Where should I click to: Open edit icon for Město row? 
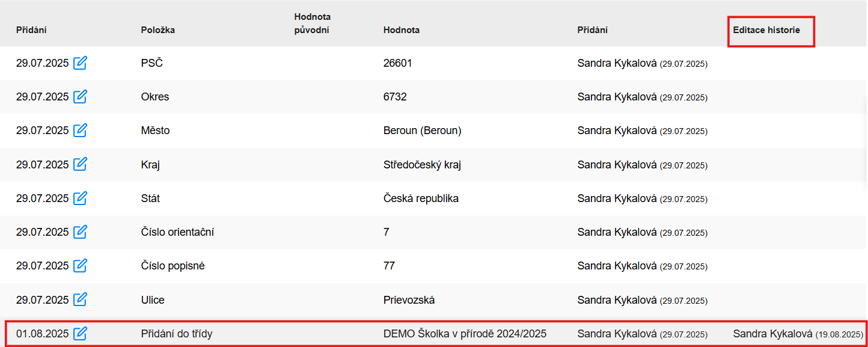(x=80, y=130)
